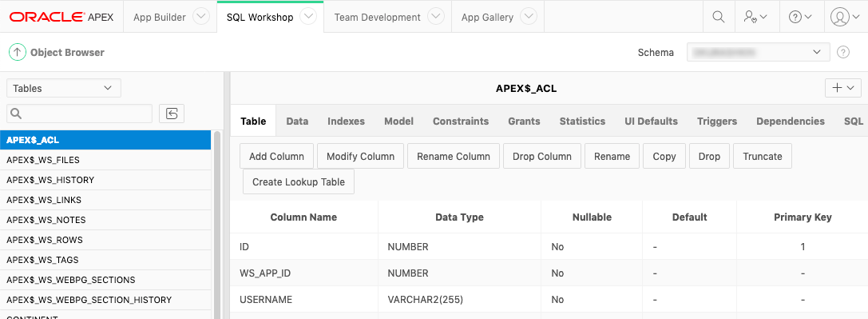Click the table list vertical scrollbar
Image resolution: width=868 pixels, height=319 pixels.
tap(217, 225)
